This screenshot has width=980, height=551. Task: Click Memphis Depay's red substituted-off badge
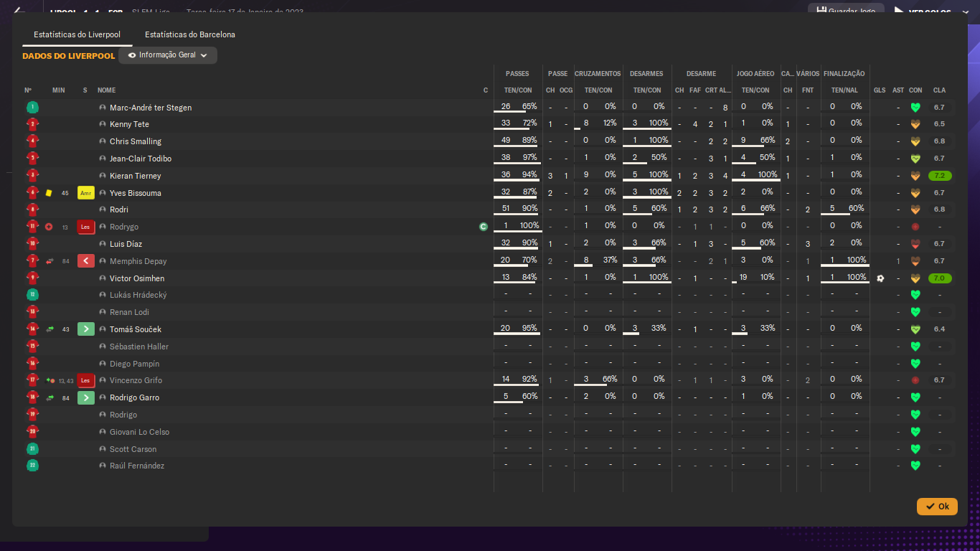(85, 261)
